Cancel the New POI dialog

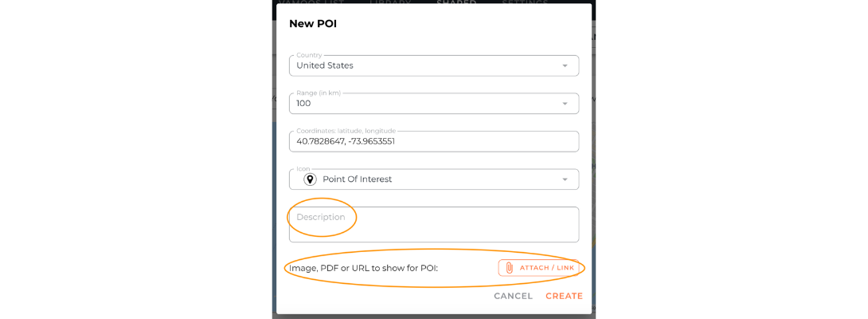pos(513,296)
